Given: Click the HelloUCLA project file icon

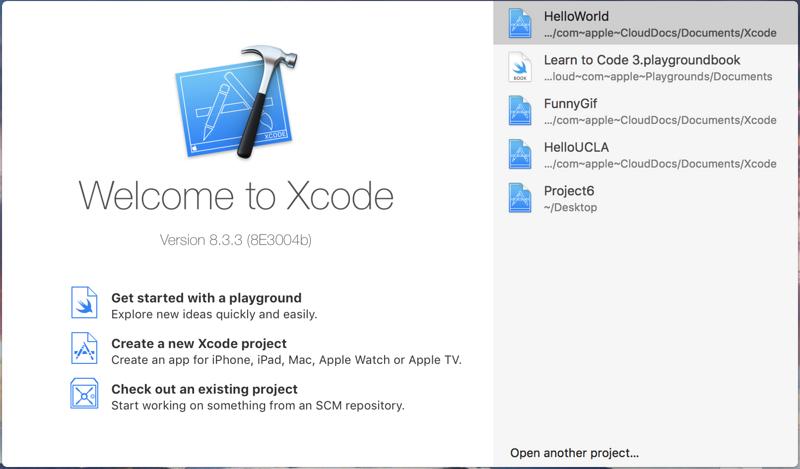Looking at the screenshot, I should click(520, 154).
